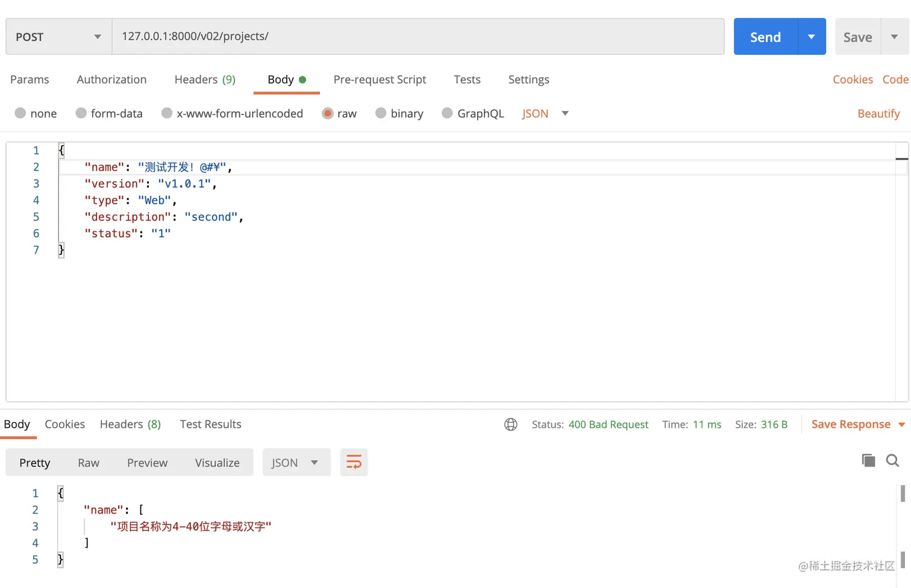Open the Send button dropdown arrow

[812, 37]
